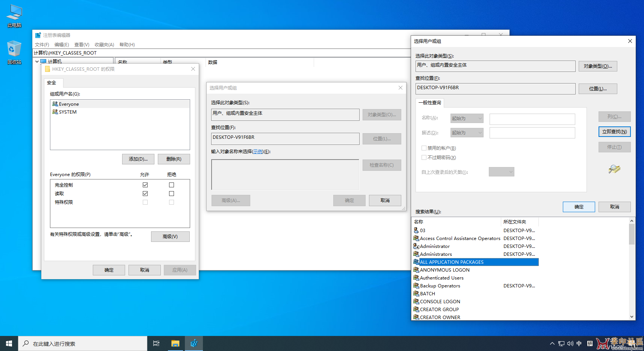The height and width of the screenshot is (351, 644).
Task: Enable the 禁用的帐户 checkbox
Action: click(x=424, y=148)
